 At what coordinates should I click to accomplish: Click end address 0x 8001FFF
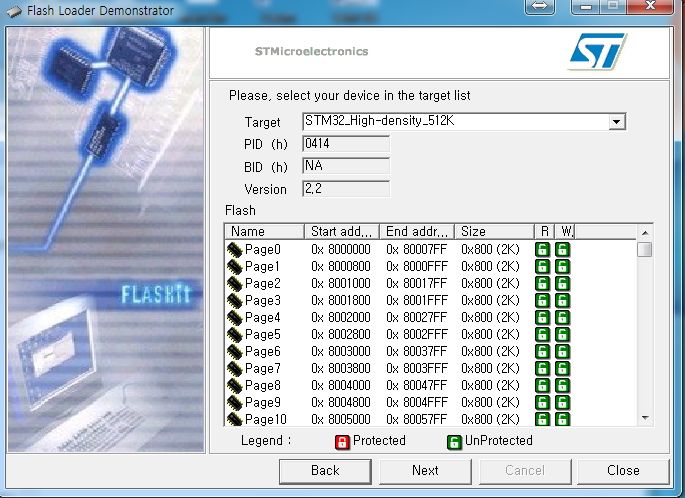[417, 301]
